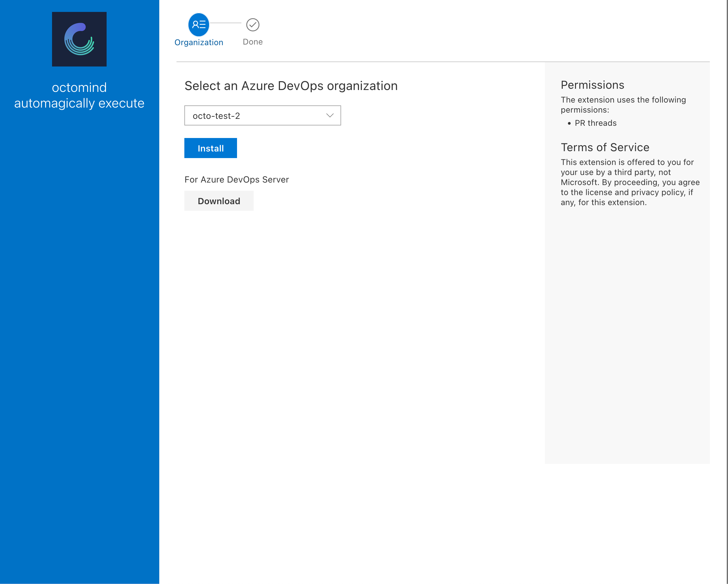Image resolution: width=728 pixels, height=584 pixels.
Task: Click the 'For Azure DevOps Server' label
Action: point(237,180)
